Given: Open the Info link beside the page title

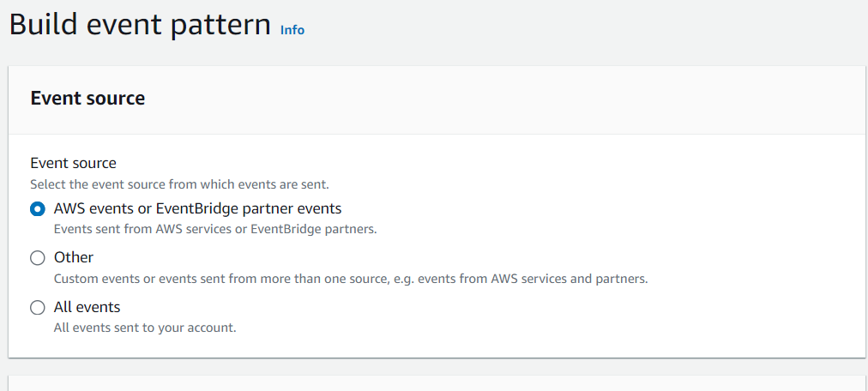Looking at the screenshot, I should 292,30.
